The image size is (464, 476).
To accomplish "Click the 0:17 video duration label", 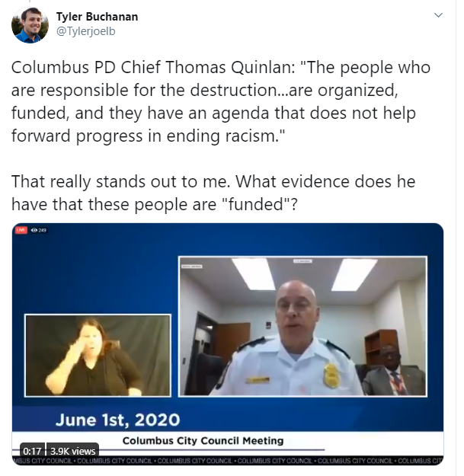I will [x=32, y=451].
